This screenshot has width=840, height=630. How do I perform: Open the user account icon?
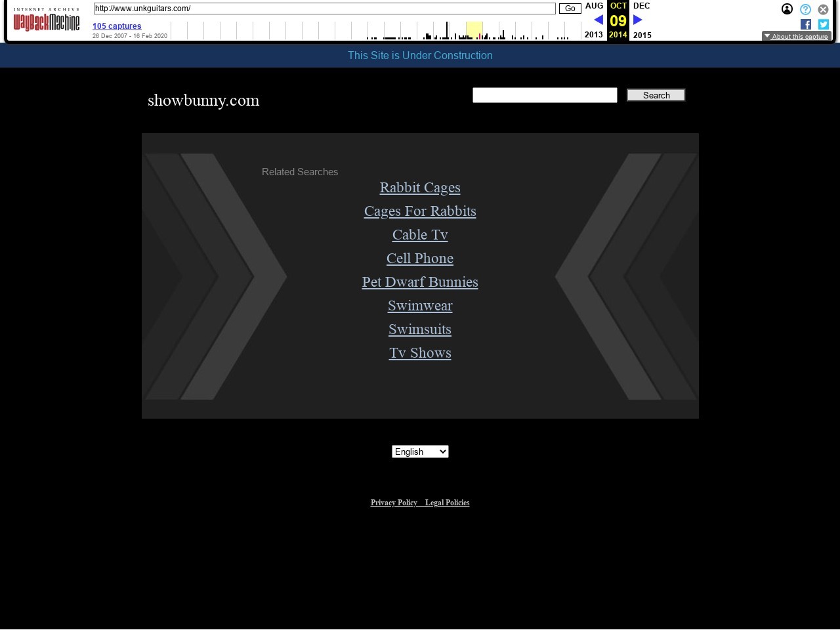click(787, 9)
